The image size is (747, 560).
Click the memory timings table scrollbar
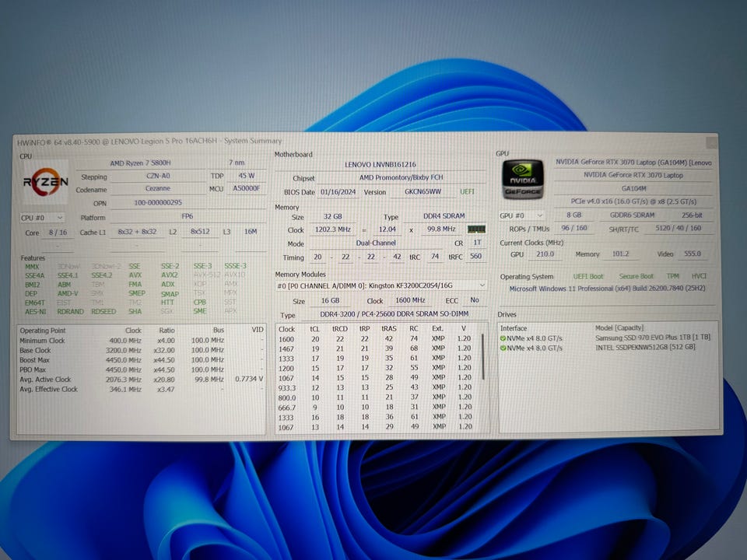click(x=483, y=357)
